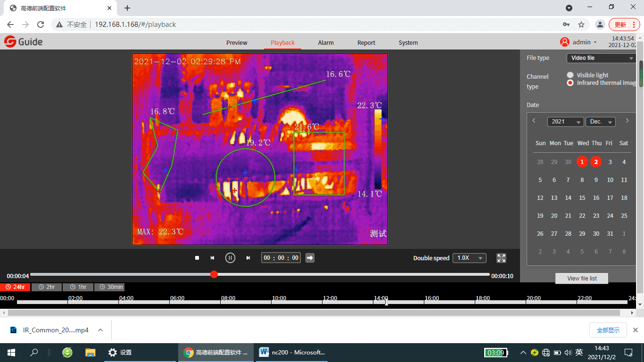This screenshot has width=644, height=362.
Task: Open the File type dropdown
Action: tap(602, 58)
